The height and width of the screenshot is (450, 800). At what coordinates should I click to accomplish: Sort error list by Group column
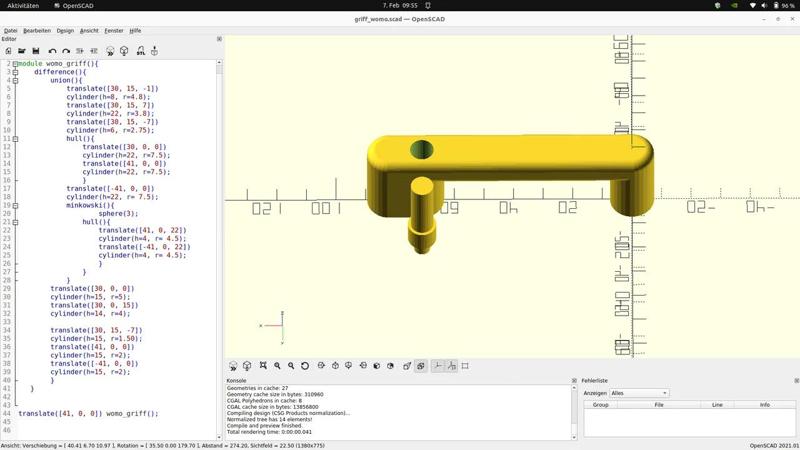pos(601,405)
